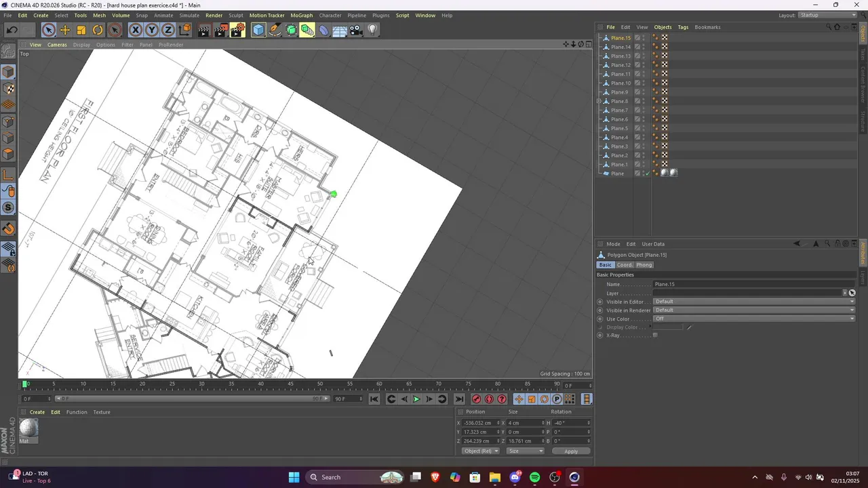This screenshot has width=868, height=488.
Task: Open the Spline Pen tool
Action: coord(275,30)
